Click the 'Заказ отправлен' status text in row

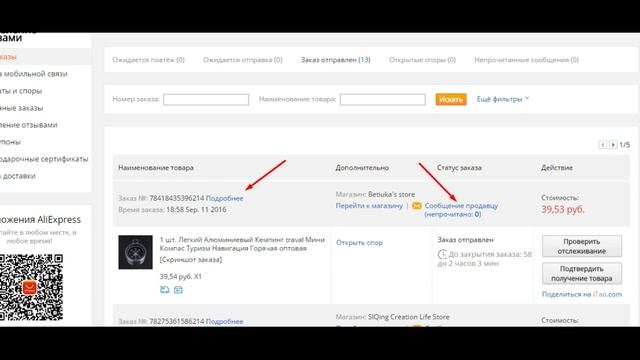(x=466, y=240)
